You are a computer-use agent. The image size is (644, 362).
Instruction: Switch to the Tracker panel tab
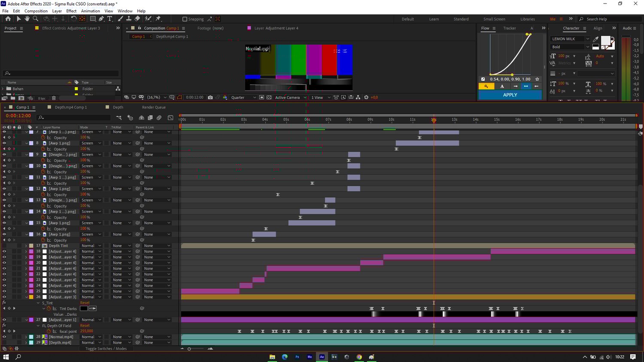pyautogui.click(x=510, y=28)
